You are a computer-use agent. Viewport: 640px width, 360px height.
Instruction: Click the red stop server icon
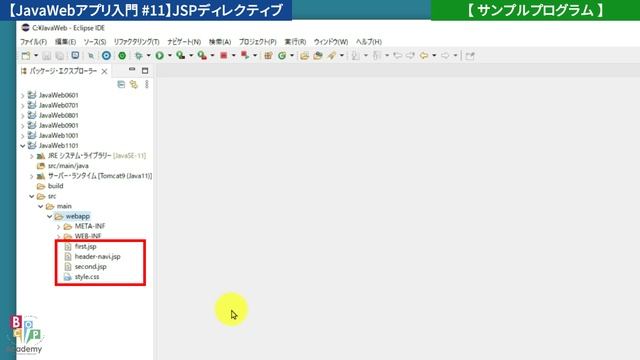pyautogui.click(x=224, y=56)
